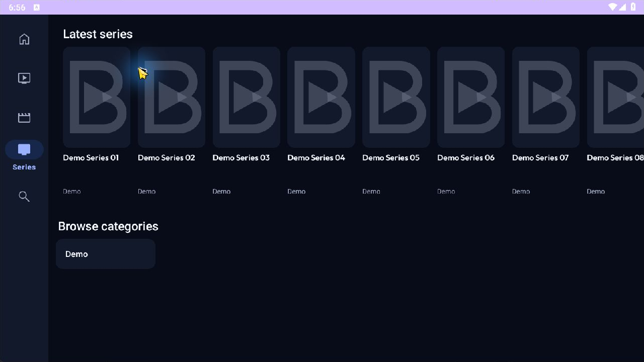Open Demo Series 08 poster
644x362 pixels.
coord(615,97)
